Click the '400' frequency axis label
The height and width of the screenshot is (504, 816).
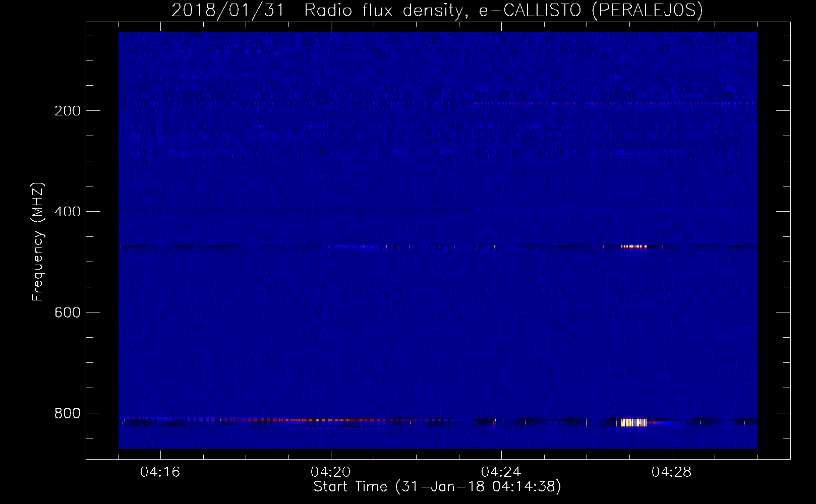point(68,212)
